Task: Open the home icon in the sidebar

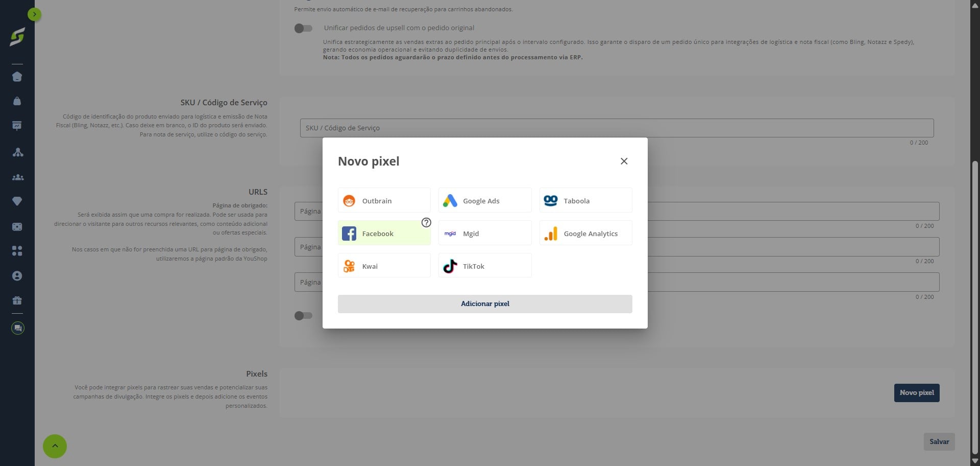Action: [x=17, y=77]
